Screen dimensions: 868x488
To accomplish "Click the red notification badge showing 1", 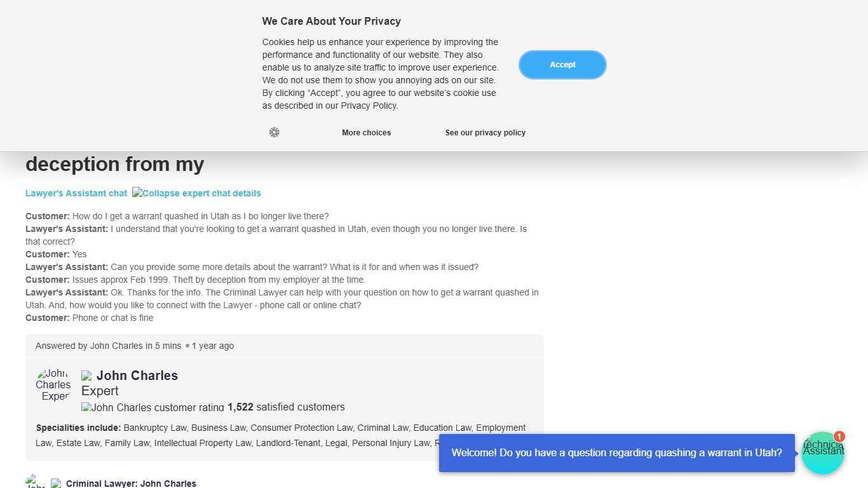I will coord(839,437).
